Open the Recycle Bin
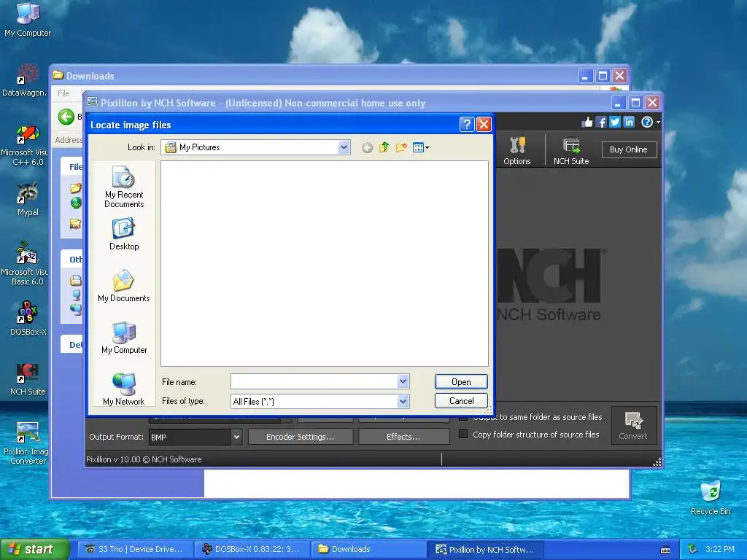This screenshot has width=747, height=560. click(x=711, y=499)
